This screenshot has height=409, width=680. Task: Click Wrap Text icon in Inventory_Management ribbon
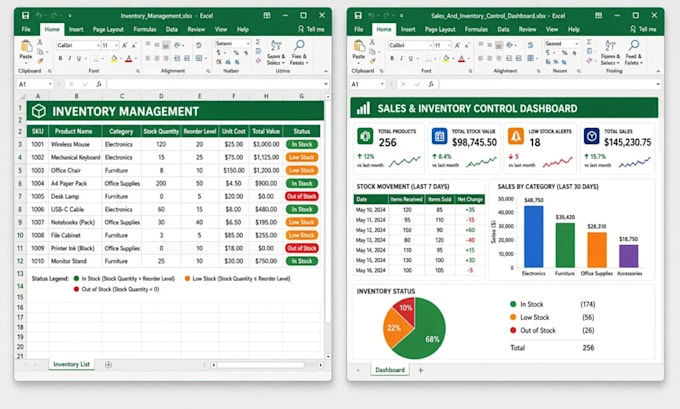coord(199,45)
